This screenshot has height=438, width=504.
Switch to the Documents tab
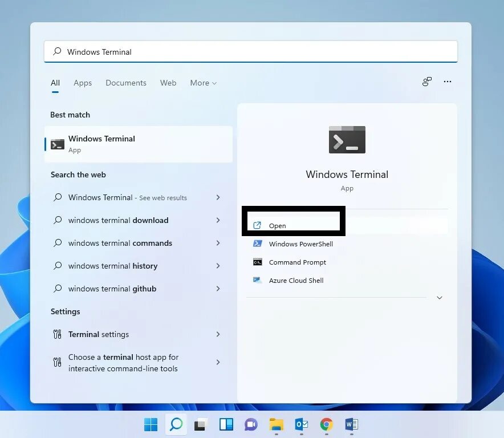(x=126, y=83)
